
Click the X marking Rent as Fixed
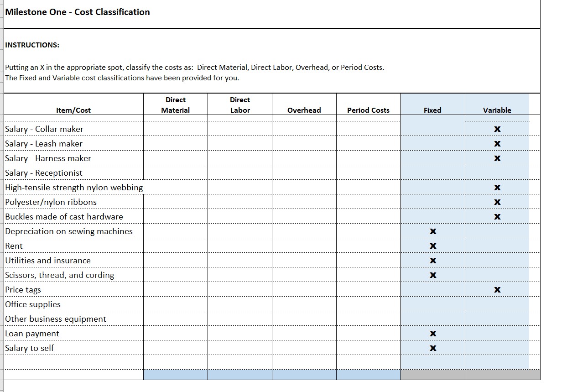[x=432, y=246]
